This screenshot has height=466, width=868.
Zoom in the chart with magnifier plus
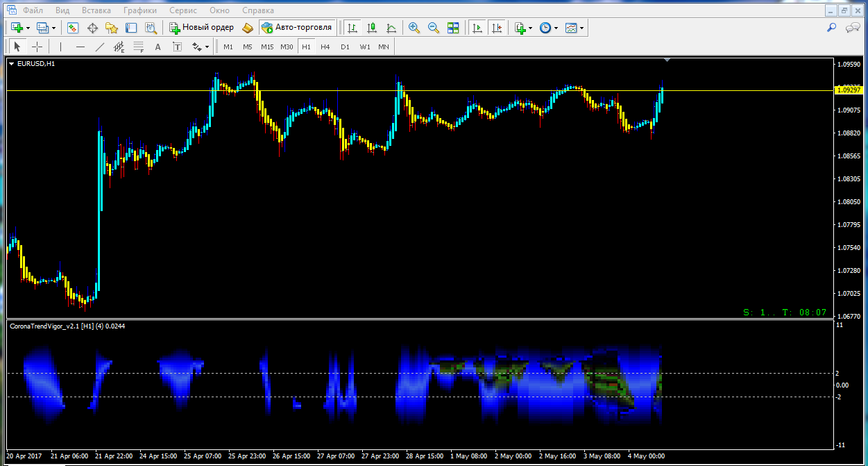(x=414, y=28)
